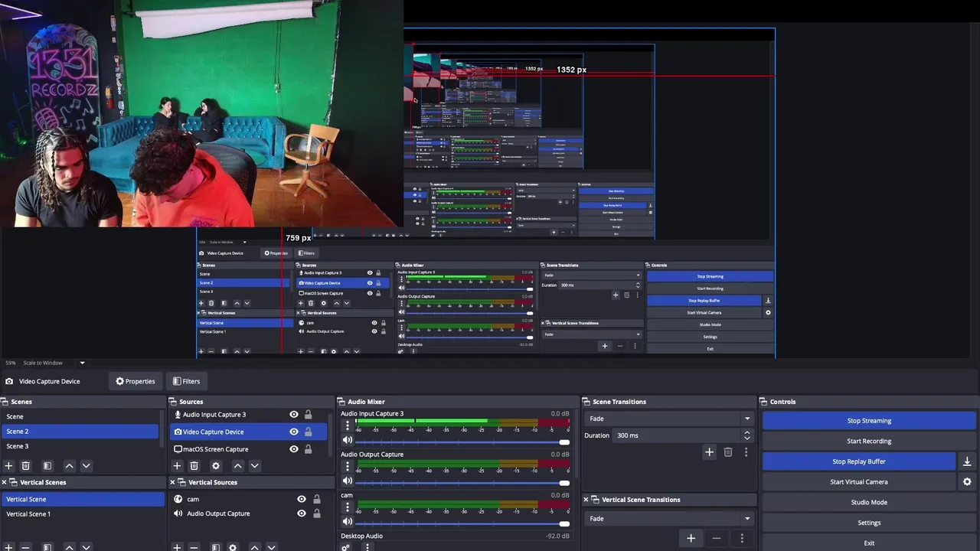The image size is (980, 551).
Task: Open virtual camera settings gear icon
Action: click(x=967, y=482)
